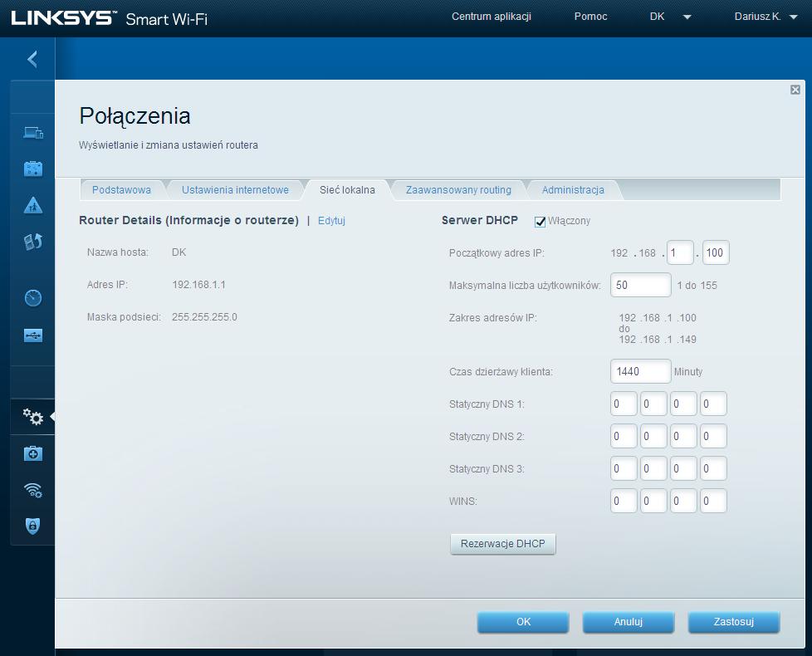Collapse the sidebar with the back chevron
The height and width of the screenshot is (656, 812).
click(32, 59)
